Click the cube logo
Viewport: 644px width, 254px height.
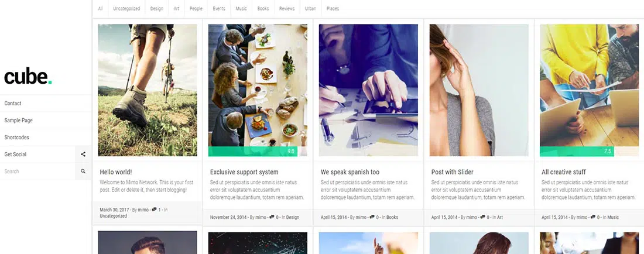point(28,77)
